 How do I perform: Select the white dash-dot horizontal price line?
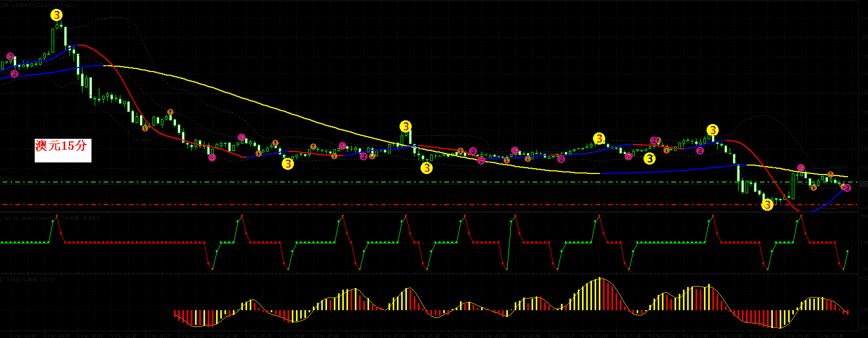pos(430,182)
